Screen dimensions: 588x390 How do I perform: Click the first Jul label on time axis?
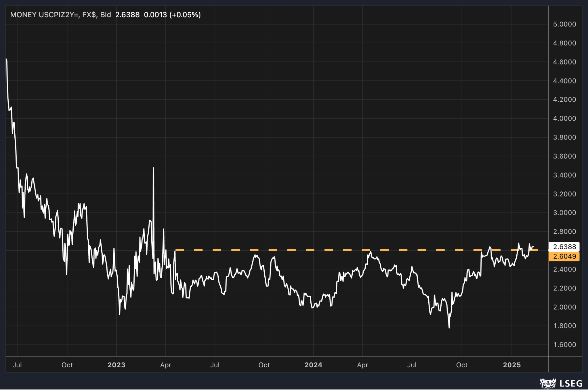(17, 365)
